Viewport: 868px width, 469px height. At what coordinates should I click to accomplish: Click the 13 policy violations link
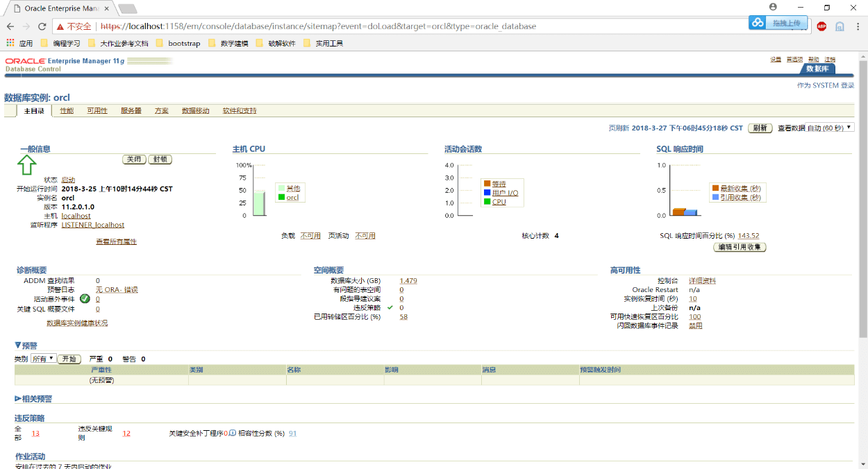[35, 434]
